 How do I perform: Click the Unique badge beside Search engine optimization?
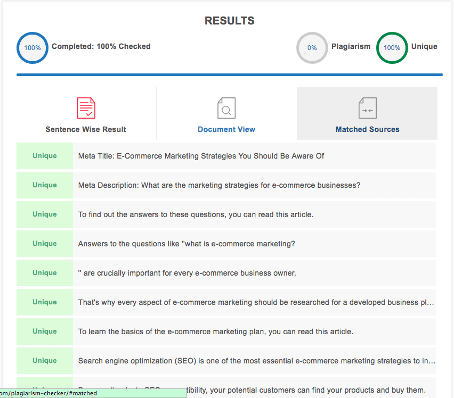click(45, 361)
